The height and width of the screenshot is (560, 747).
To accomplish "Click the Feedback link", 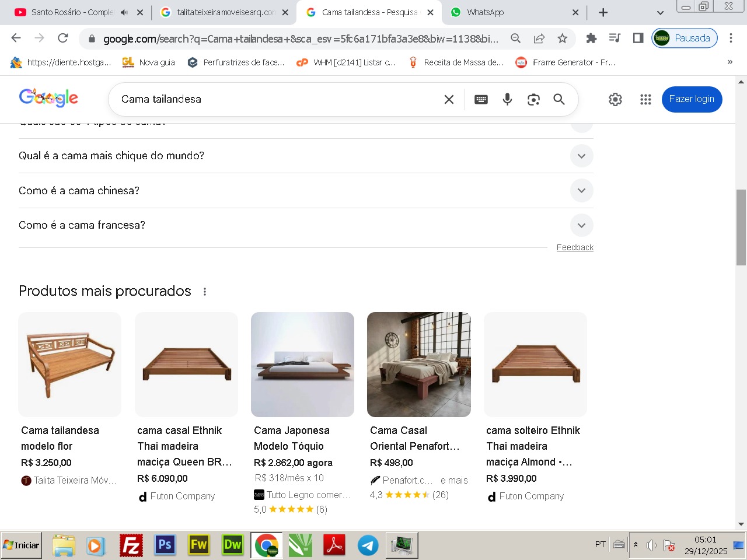I will (575, 247).
